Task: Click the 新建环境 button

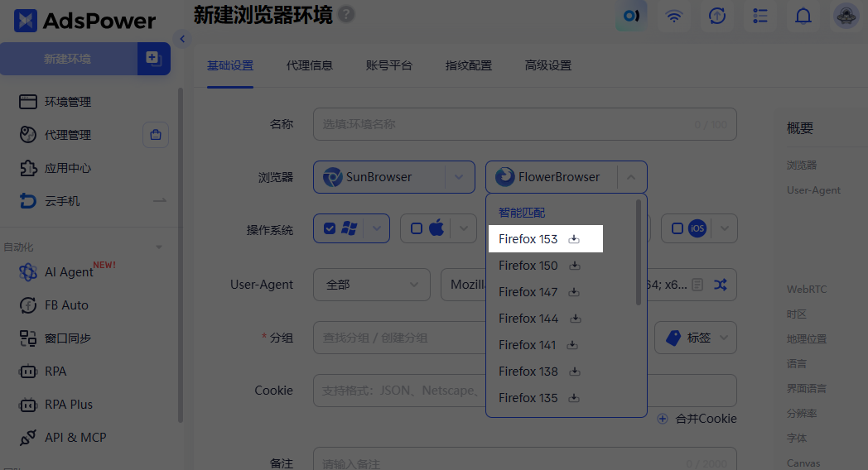Action: click(69, 59)
